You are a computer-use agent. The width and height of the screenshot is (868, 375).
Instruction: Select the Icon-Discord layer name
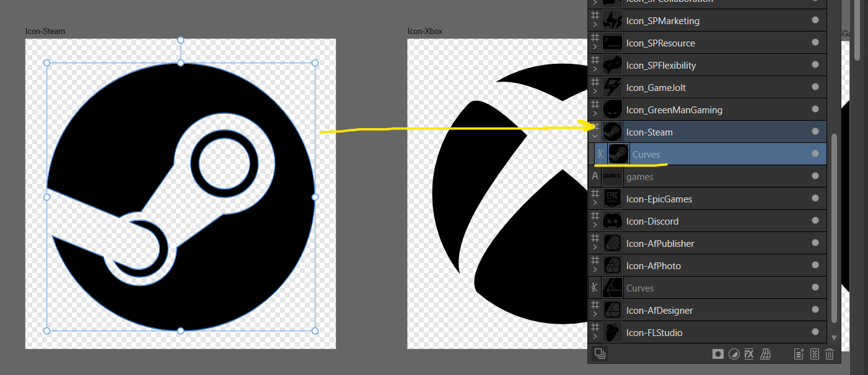(652, 221)
